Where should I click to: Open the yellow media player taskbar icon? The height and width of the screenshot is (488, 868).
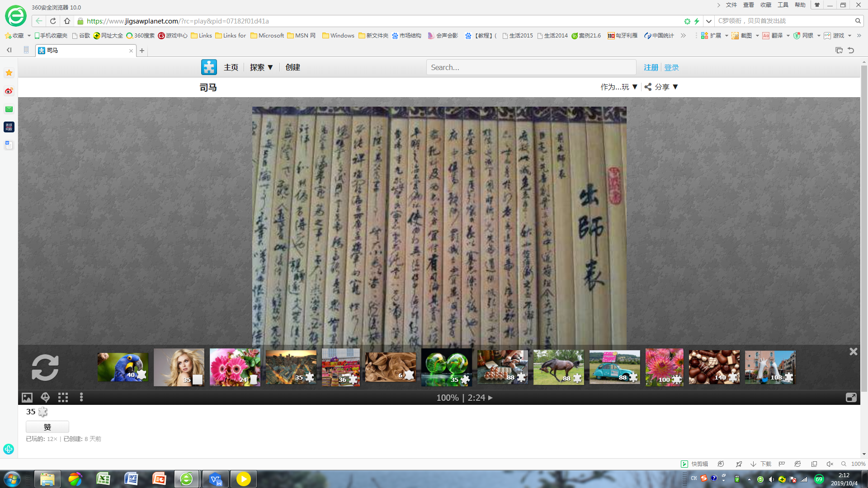(243, 479)
